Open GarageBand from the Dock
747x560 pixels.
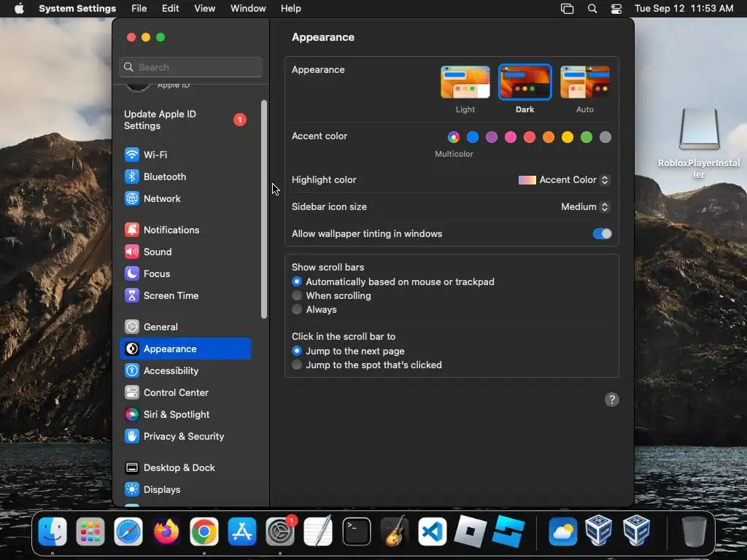point(395,532)
